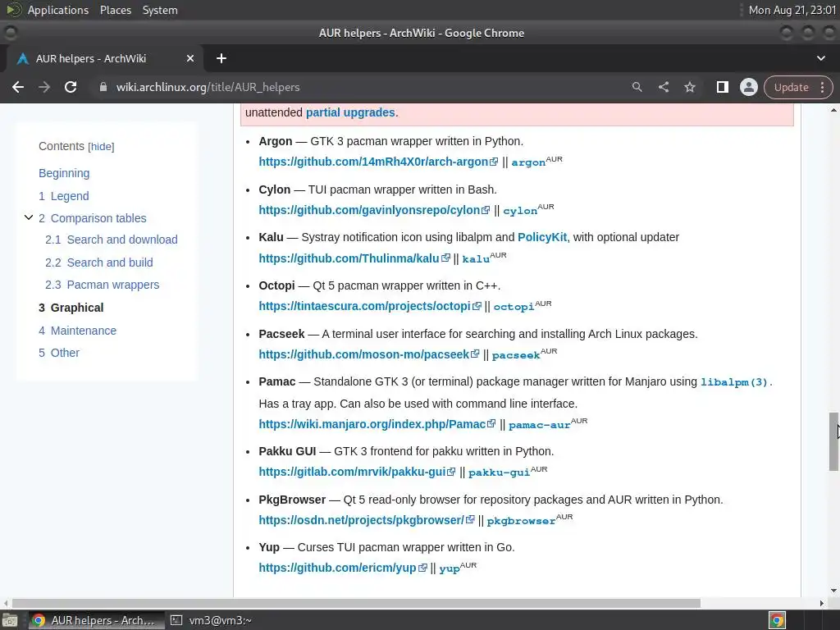Open the partial upgrades link
840x630 pixels.
pyautogui.click(x=350, y=112)
